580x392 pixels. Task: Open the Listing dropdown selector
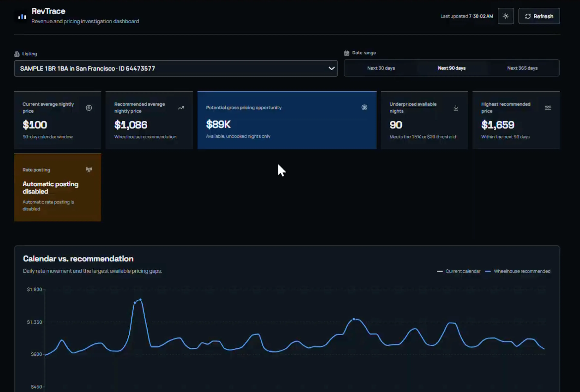[176, 68]
